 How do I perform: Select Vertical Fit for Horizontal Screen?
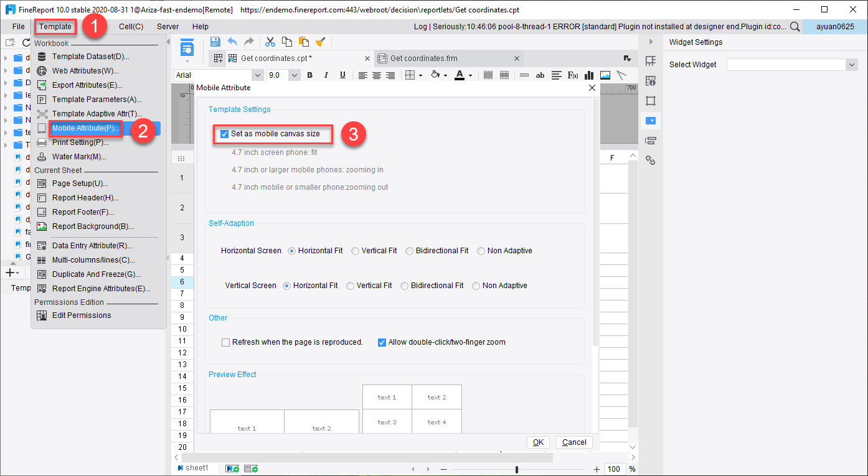[355, 251]
